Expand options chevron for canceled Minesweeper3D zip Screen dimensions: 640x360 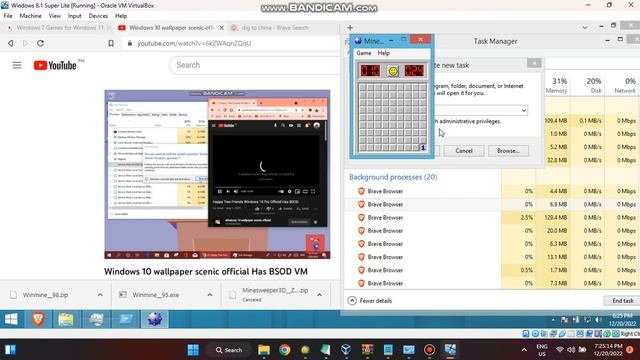click(x=320, y=295)
